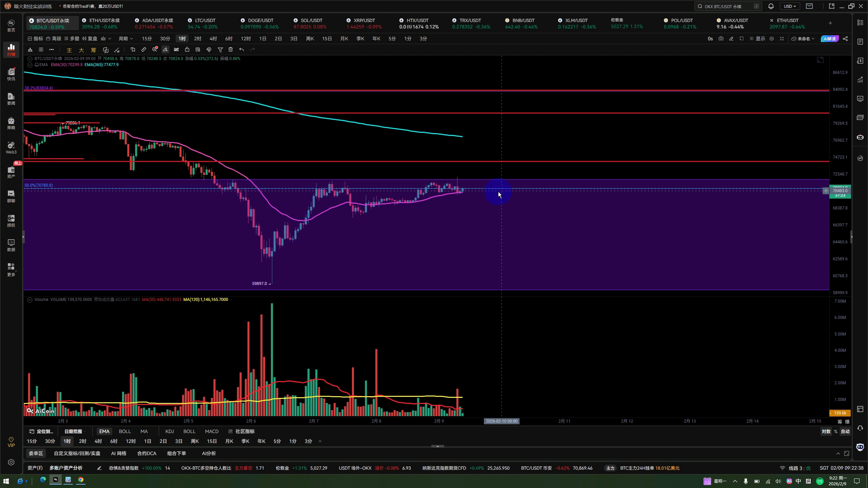Click the AI解读 button

coord(829,39)
